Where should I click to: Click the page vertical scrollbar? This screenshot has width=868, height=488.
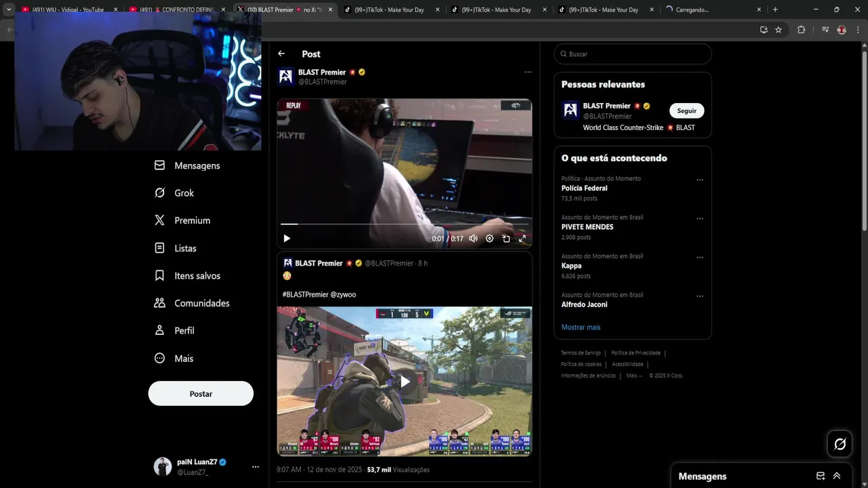[x=864, y=140]
